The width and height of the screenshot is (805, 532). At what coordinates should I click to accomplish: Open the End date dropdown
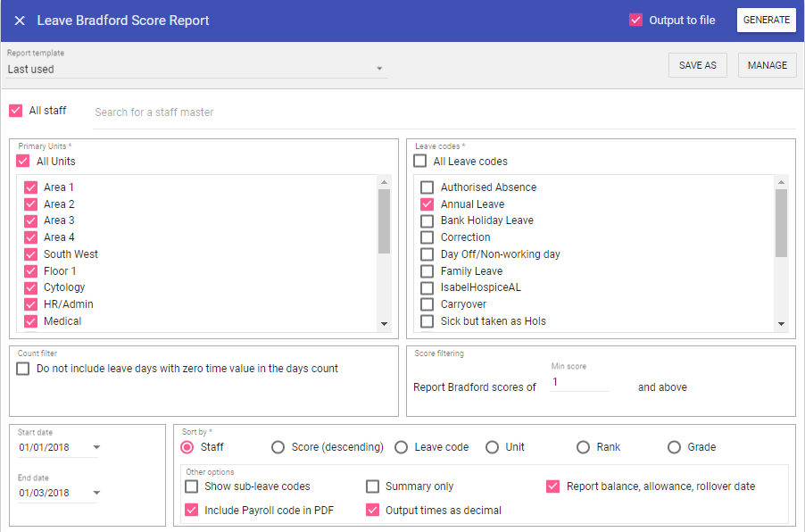(96, 493)
